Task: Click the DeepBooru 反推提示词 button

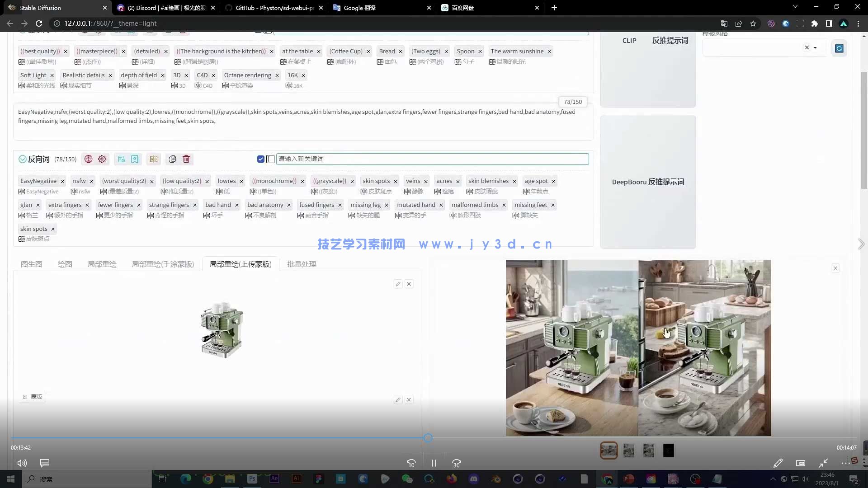Action: click(x=648, y=182)
